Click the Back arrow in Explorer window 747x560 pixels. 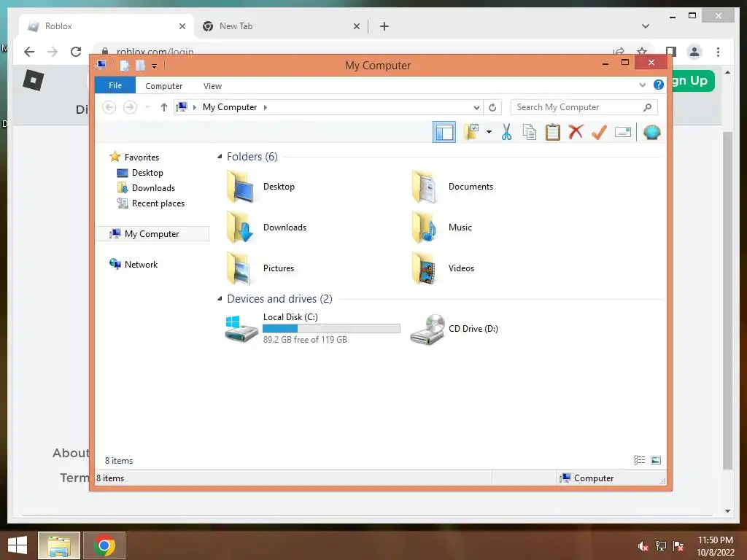click(109, 107)
